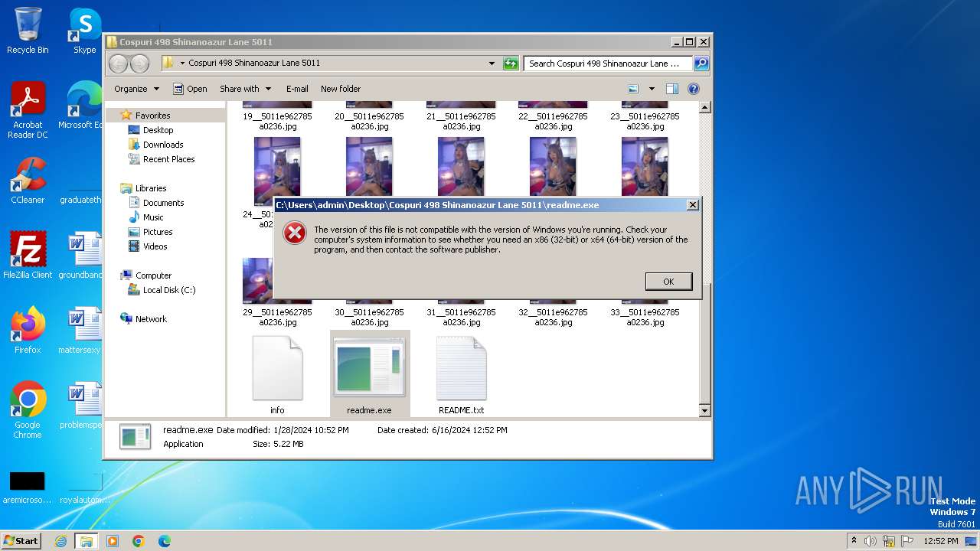
Task: Open the volume speaker tray icon
Action: pyautogui.click(x=871, y=541)
